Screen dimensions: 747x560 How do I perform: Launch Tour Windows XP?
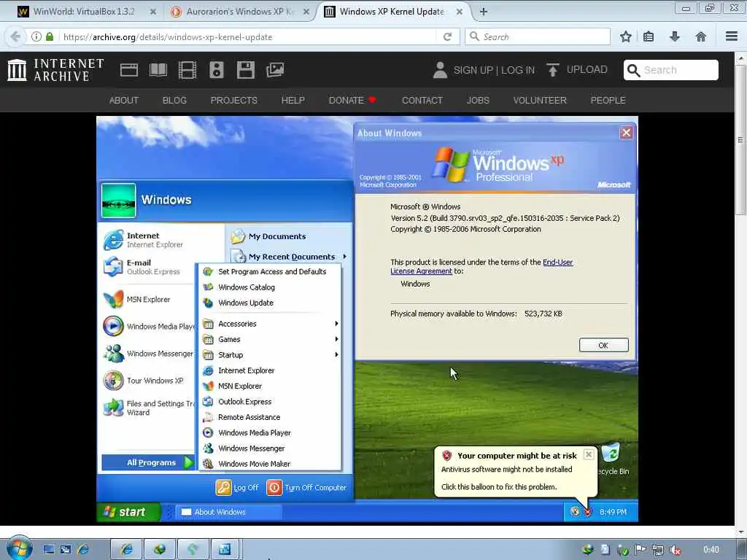click(x=149, y=381)
